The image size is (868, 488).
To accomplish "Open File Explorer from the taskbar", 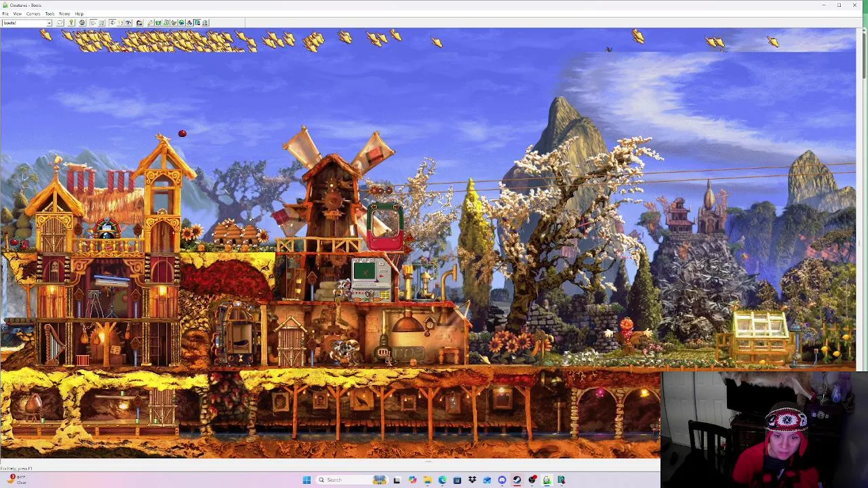I will [x=427, y=480].
